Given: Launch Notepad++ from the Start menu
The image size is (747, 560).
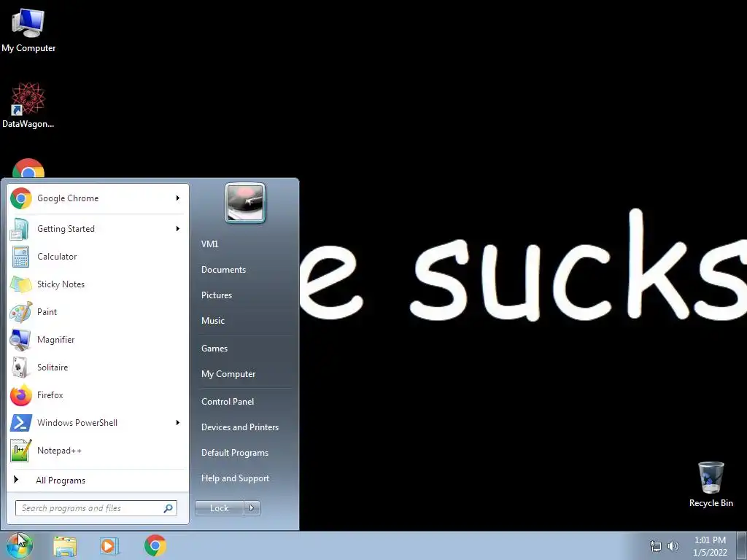Looking at the screenshot, I should pyautogui.click(x=98, y=451).
